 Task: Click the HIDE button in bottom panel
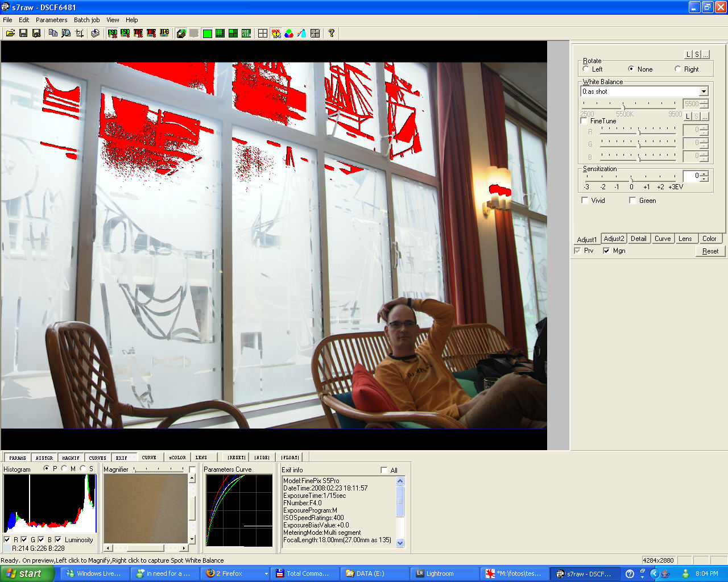point(262,458)
